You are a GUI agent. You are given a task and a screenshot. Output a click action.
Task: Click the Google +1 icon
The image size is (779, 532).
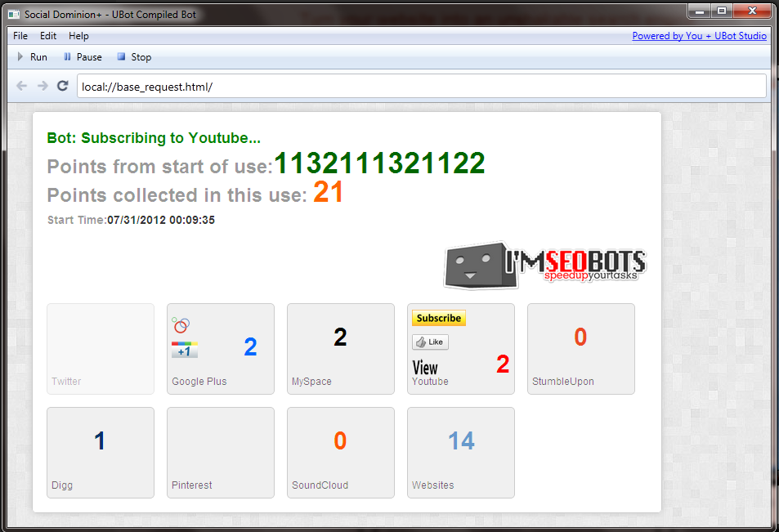pyautogui.click(x=184, y=350)
